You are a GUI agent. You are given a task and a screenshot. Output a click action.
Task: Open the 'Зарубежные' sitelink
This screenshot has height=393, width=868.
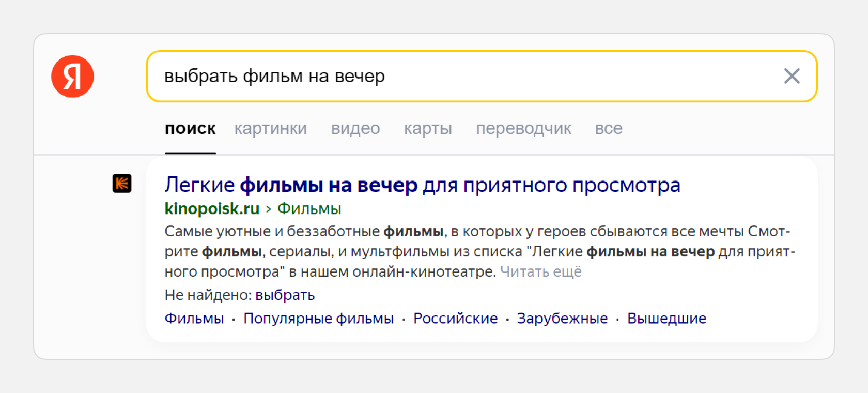pos(562,318)
